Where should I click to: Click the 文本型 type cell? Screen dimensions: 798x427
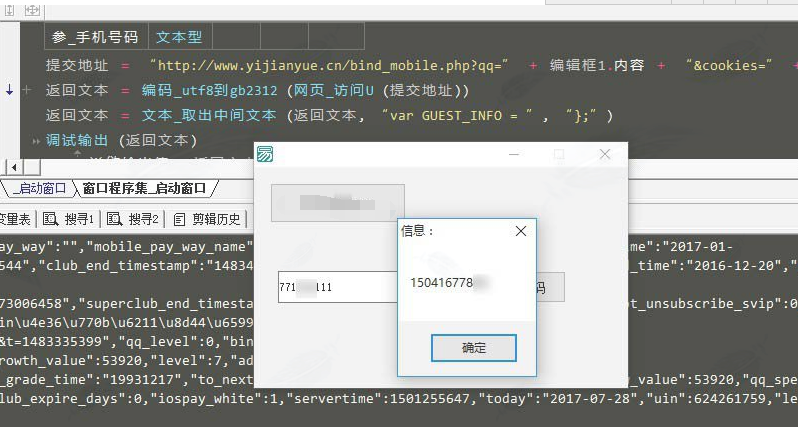179,37
